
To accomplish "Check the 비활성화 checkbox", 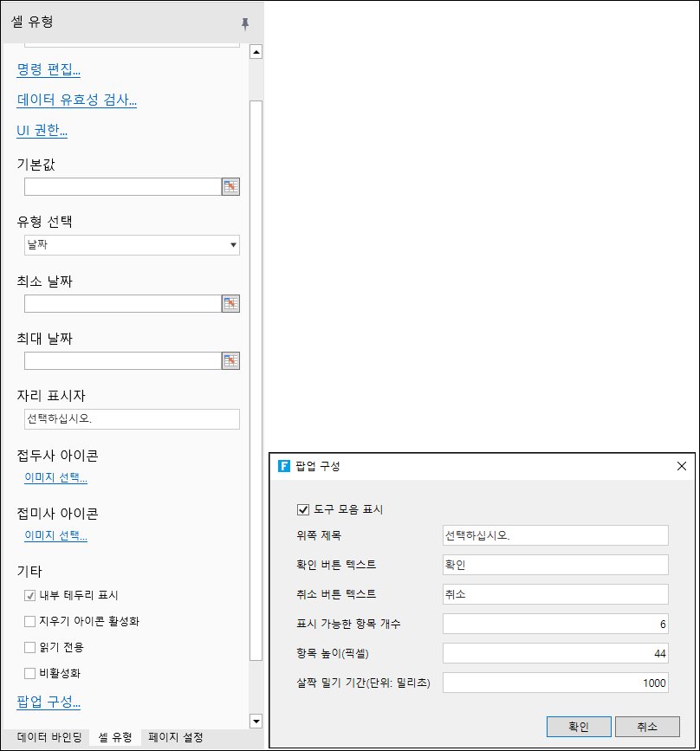I will coord(30,673).
